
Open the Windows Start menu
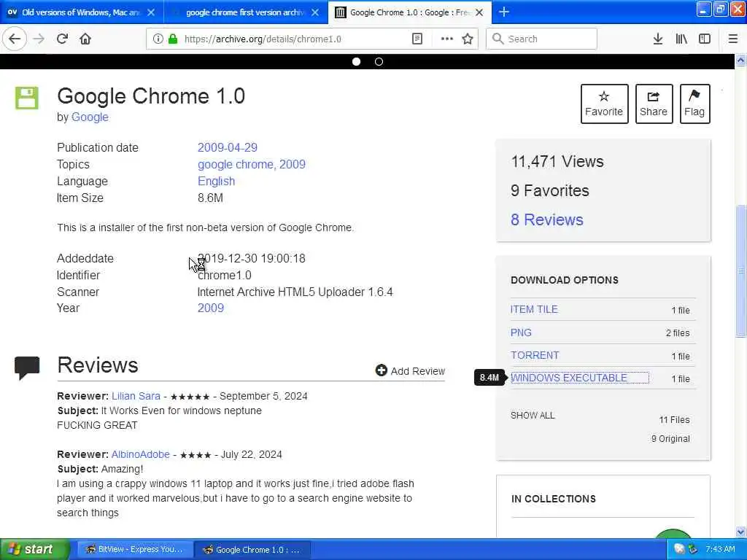pyautogui.click(x=34, y=549)
